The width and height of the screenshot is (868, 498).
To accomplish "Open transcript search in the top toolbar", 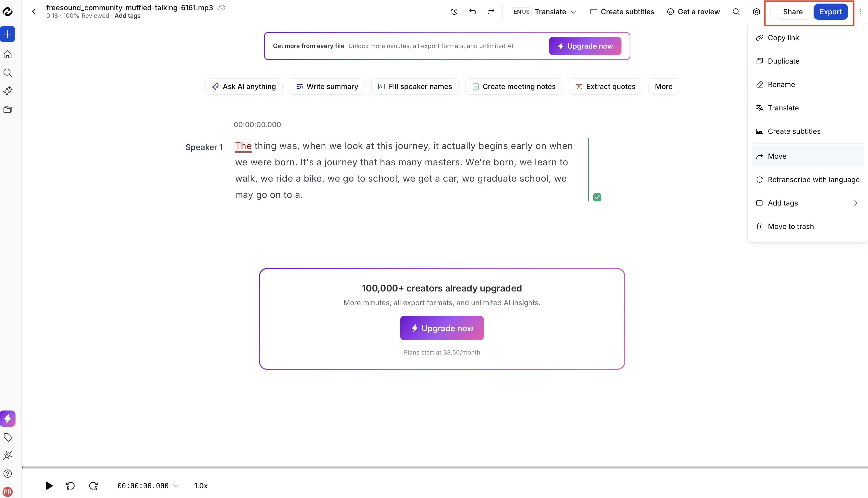I will point(736,12).
